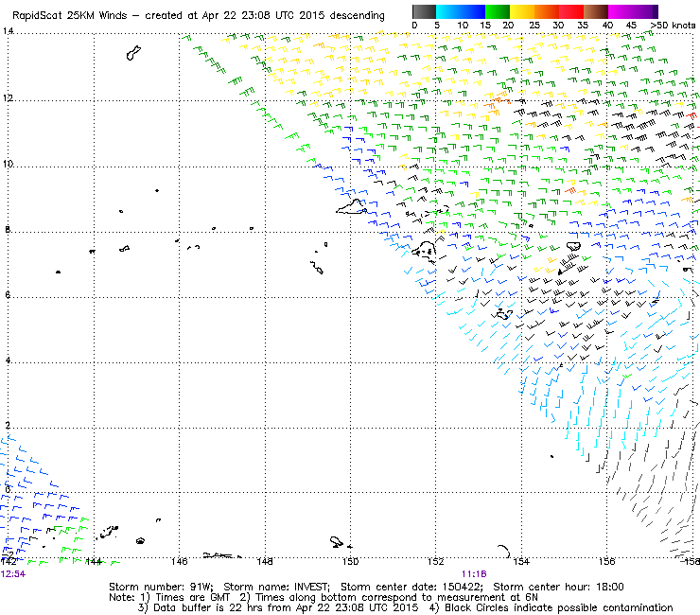The image size is (700, 615).
Task: Click the longitude axis label '146'
Action: [179, 561]
